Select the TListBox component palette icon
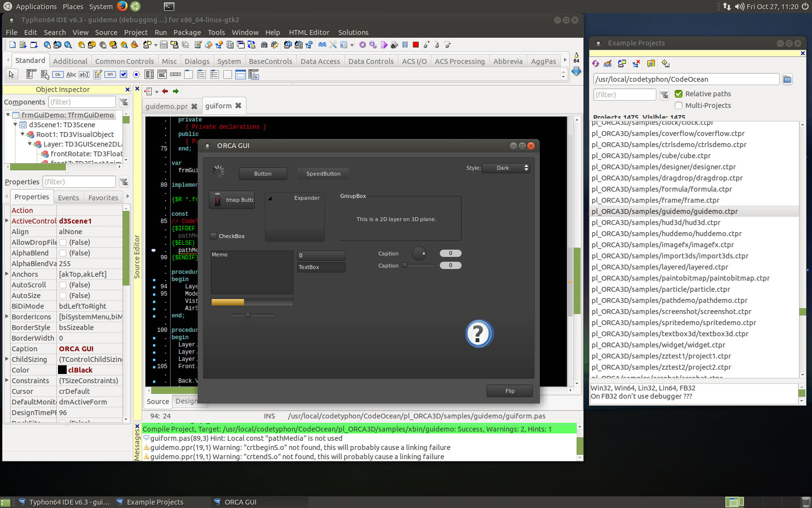Screen dimensions: 812x508 [149, 75]
